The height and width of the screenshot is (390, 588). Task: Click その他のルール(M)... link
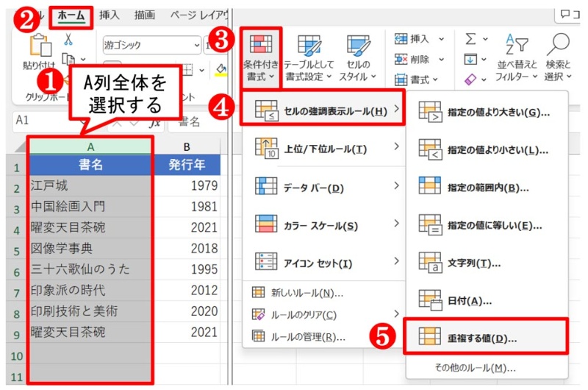[x=475, y=367]
